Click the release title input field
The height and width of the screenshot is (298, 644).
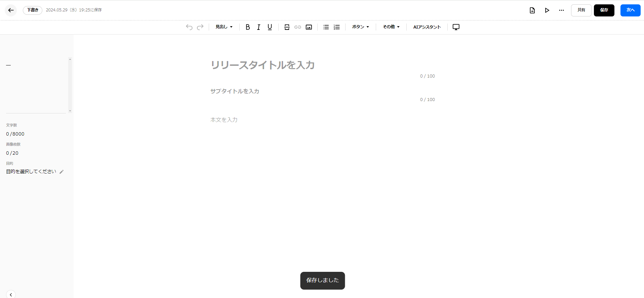coord(323,65)
